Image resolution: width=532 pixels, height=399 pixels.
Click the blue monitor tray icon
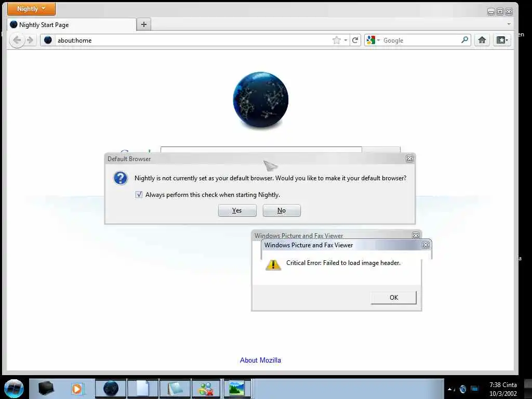[475, 389]
